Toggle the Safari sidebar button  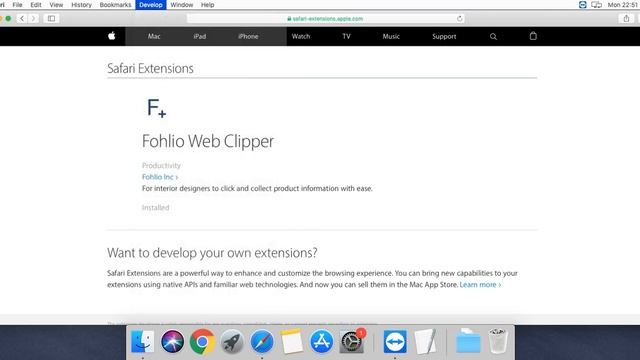coord(51,18)
